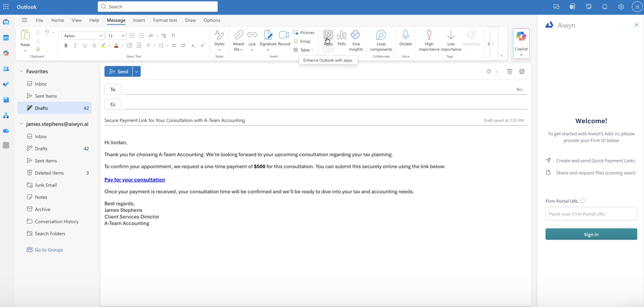Image resolution: width=644 pixels, height=307 pixels.
Task: Increase the paragraph indent
Action: click(139, 45)
